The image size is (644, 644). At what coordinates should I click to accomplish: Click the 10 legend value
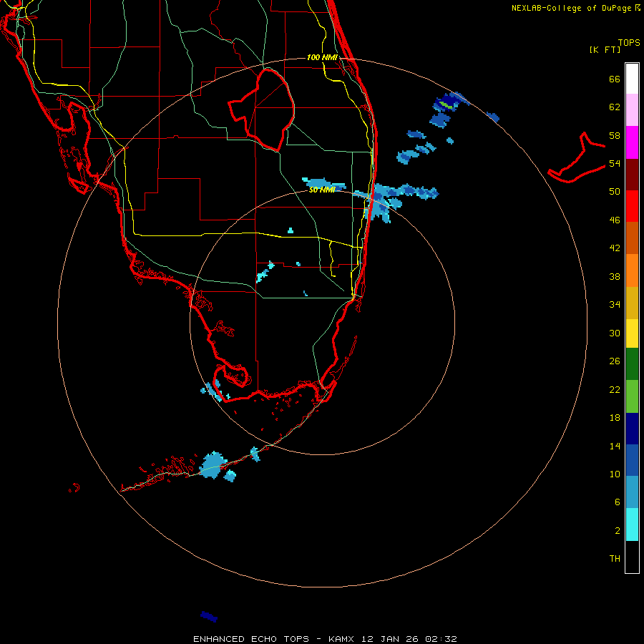click(615, 474)
